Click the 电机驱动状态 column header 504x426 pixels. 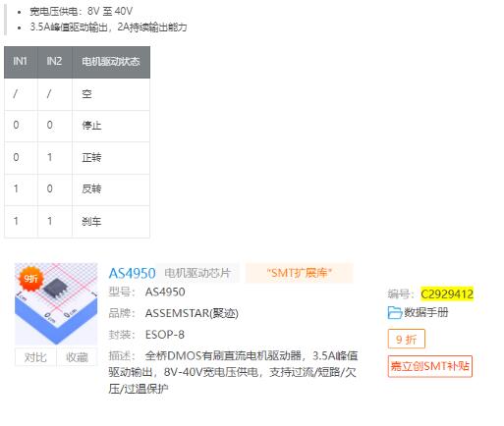click(x=111, y=62)
